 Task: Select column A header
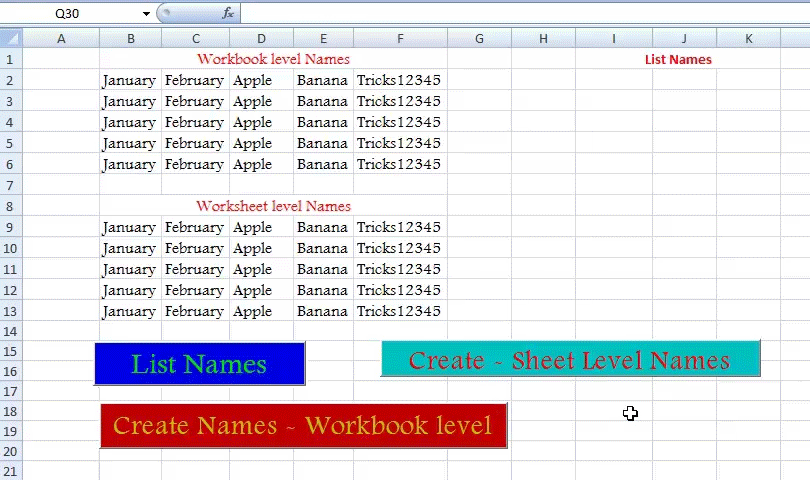pos(61,38)
